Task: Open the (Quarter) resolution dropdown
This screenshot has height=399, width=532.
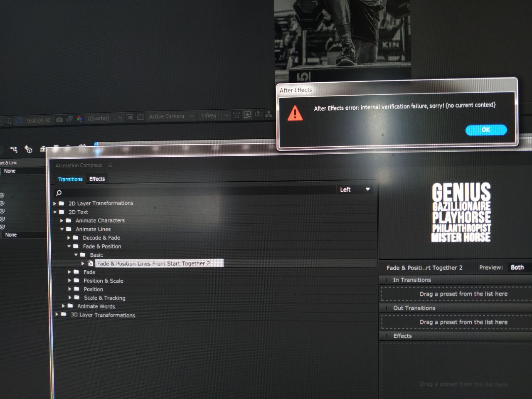Action: 104,118
